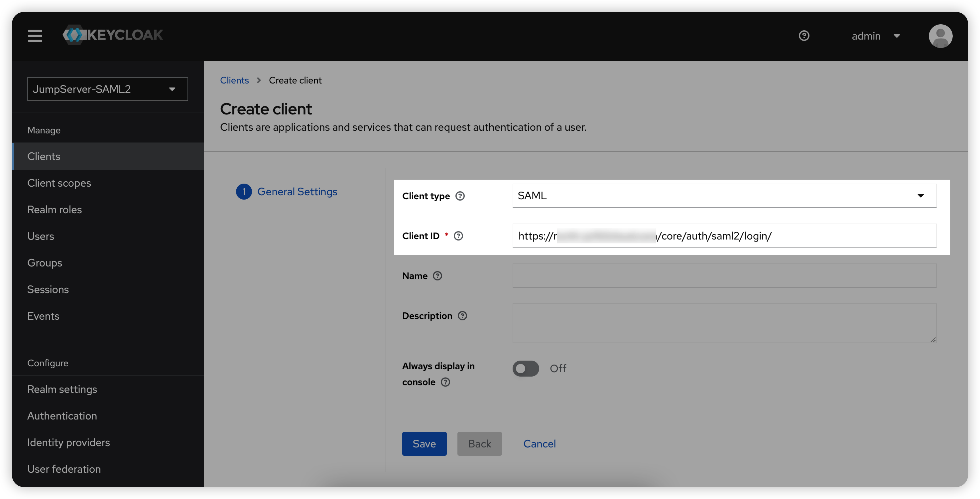Click help icon next to Client type
This screenshot has height=499, width=980.
[x=460, y=196]
